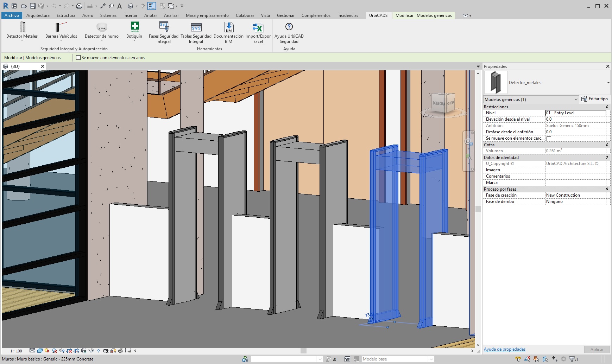Expand the 'Modelos genéricos (1)' filter dropdown
Screen dimensions: 612x364
click(576, 100)
